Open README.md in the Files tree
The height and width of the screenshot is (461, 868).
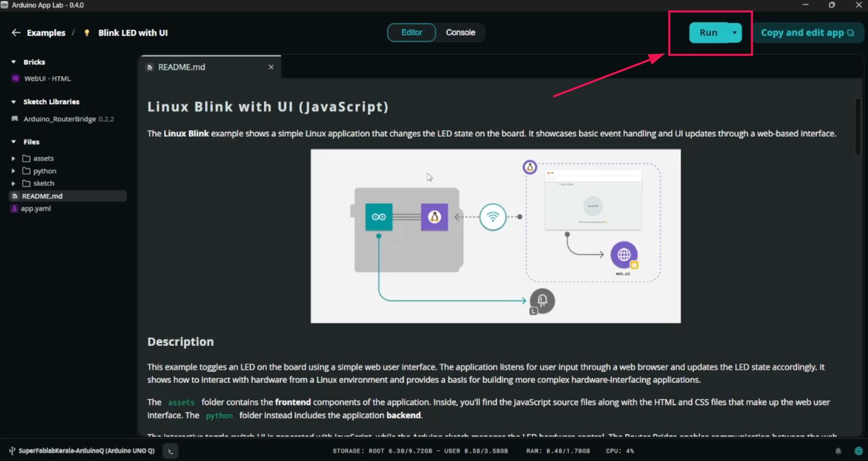pyautogui.click(x=68, y=196)
